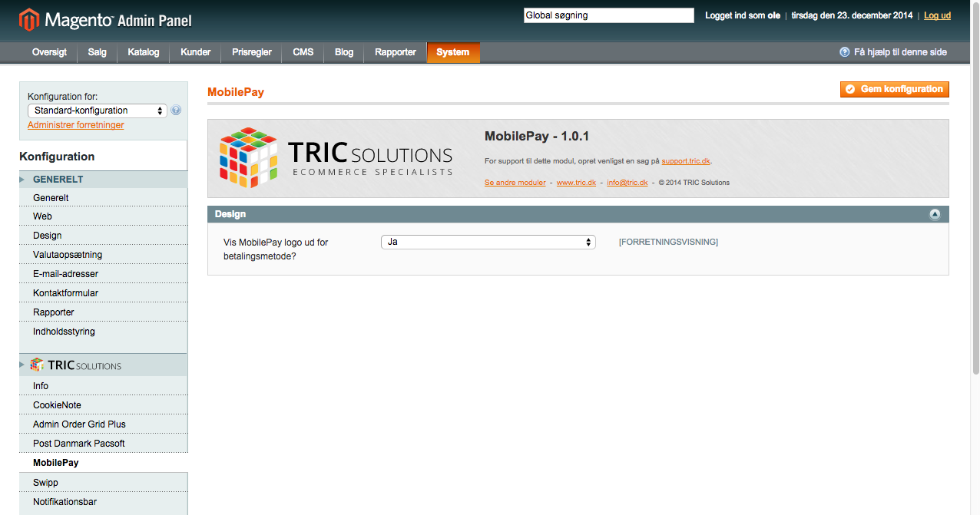Click into the 'Global søgning' search field
The image size is (980, 515).
608,15
